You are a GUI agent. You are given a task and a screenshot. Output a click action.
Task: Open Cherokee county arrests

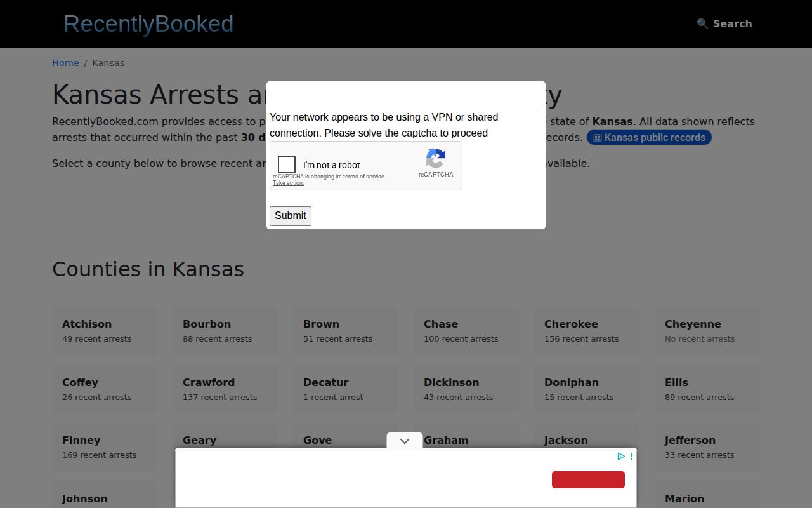click(x=587, y=331)
